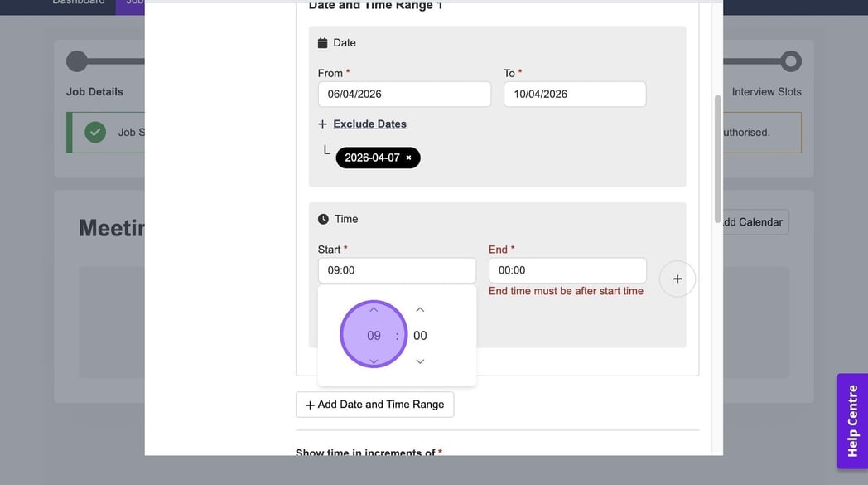Click the round plus button beside End time

tap(677, 279)
